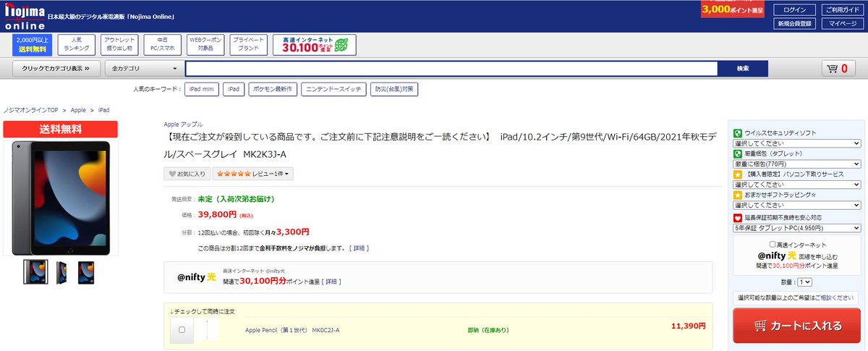Click the Apple Pencil product thumbnail
868x351 pixels.
click(x=206, y=330)
